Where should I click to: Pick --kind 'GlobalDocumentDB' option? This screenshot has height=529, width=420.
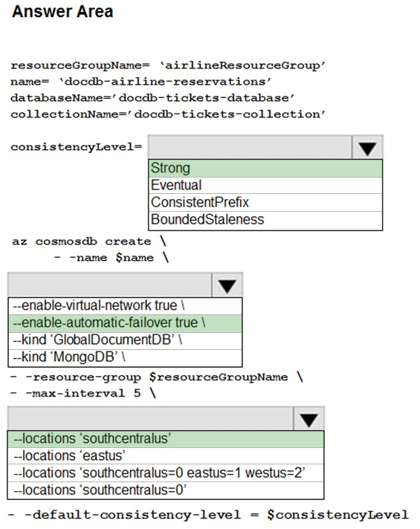(x=125, y=341)
